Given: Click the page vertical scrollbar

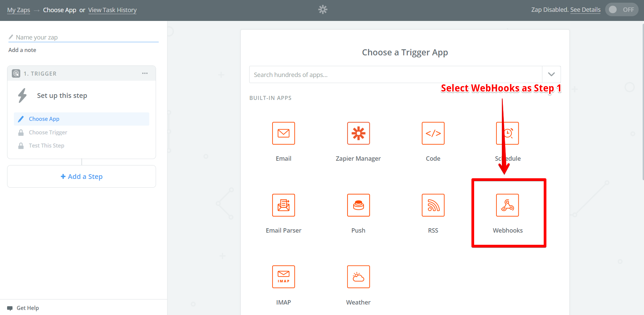Looking at the screenshot, I should click(x=643, y=101).
